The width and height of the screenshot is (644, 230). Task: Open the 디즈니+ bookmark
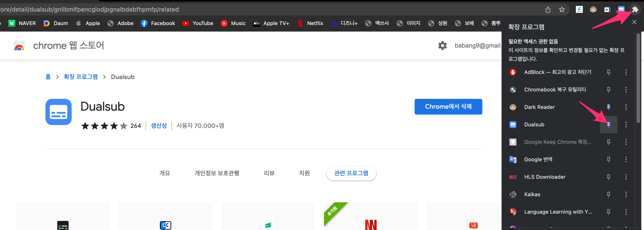[344, 23]
